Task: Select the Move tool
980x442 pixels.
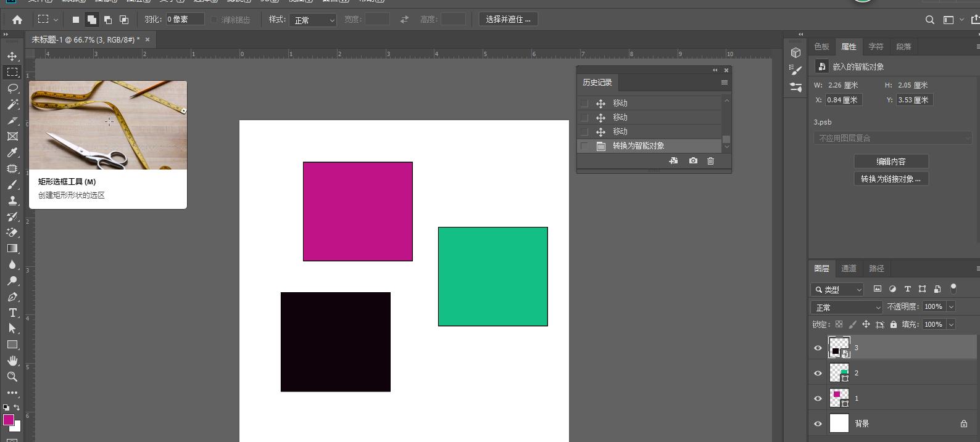Action: point(12,56)
